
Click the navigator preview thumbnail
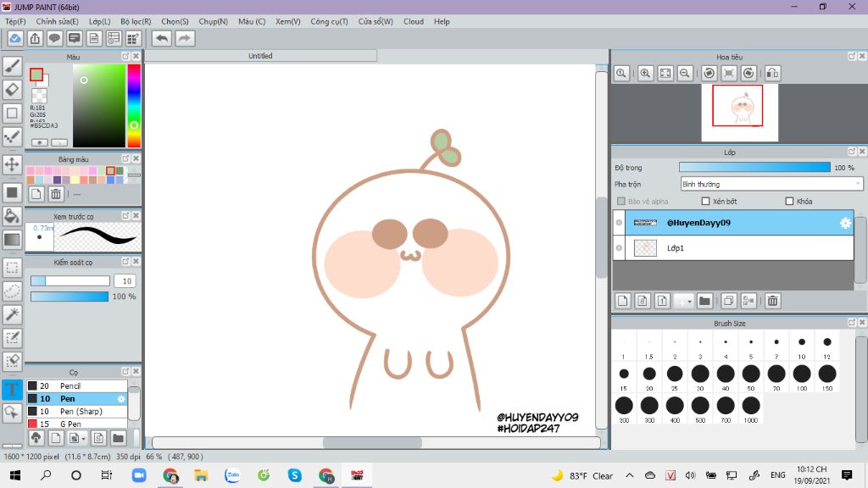point(739,113)
